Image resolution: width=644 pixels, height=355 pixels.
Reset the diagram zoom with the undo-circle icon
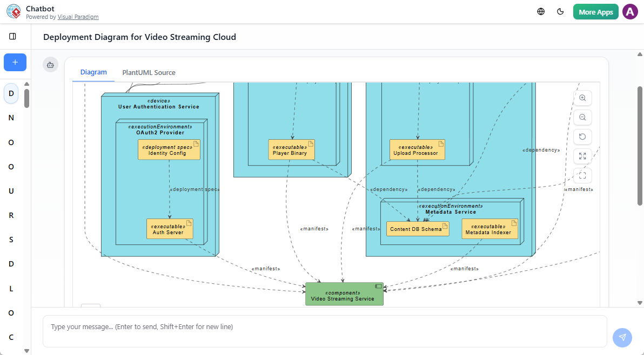582,136
